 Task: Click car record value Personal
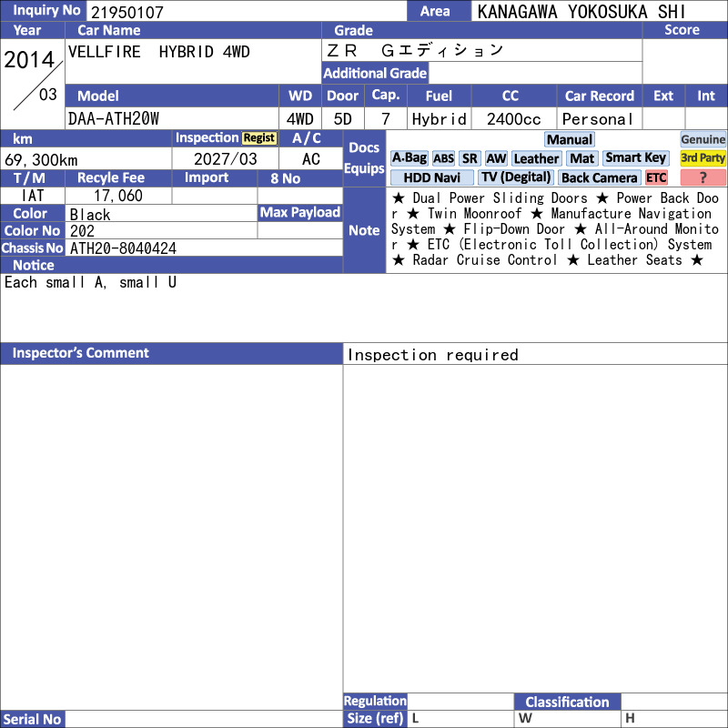click(598, 119)
